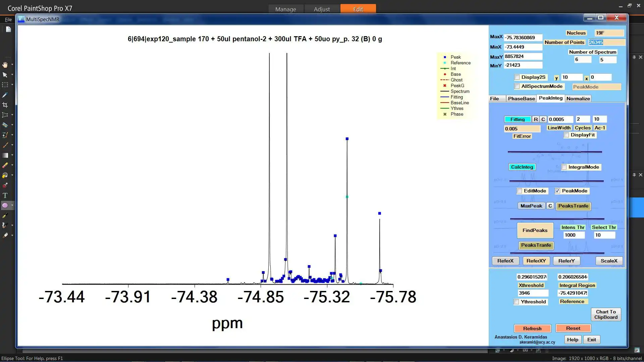This screenshot has width=644, height=362.
Task: Select the Paint Brush tool
Action: 5,145
